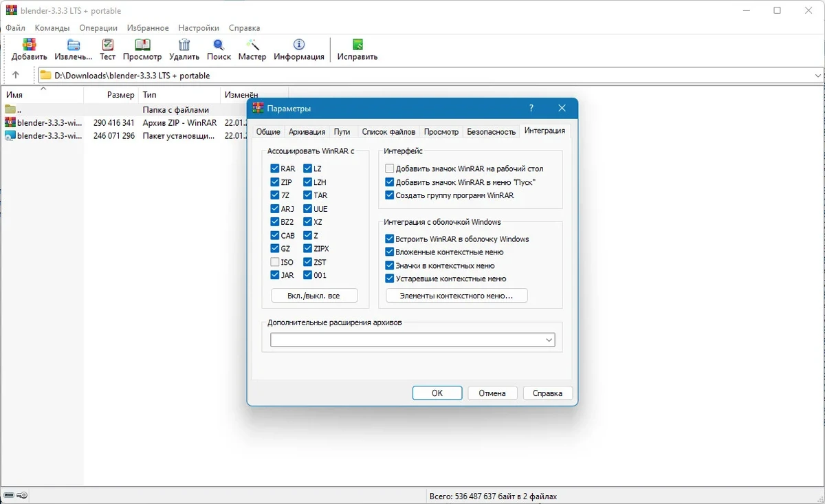Expand the address bar path dropdown

tap(817, 76)
